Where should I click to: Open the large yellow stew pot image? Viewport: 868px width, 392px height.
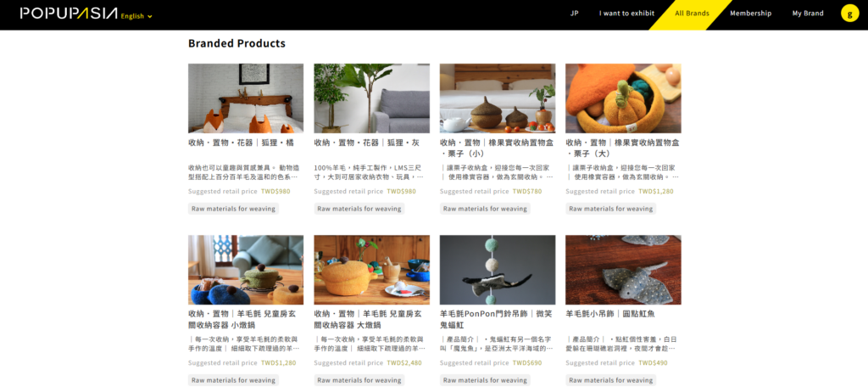point(371,270)
